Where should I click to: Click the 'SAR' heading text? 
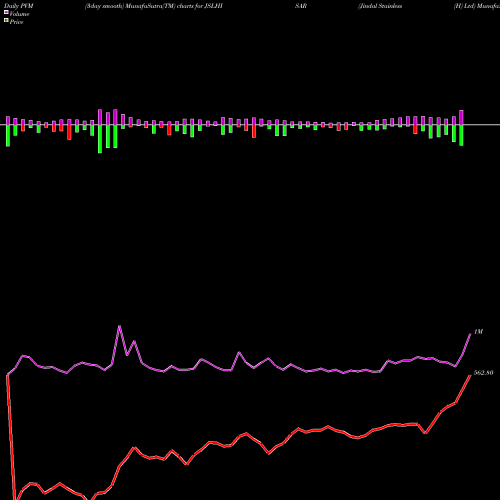[301, 6]
